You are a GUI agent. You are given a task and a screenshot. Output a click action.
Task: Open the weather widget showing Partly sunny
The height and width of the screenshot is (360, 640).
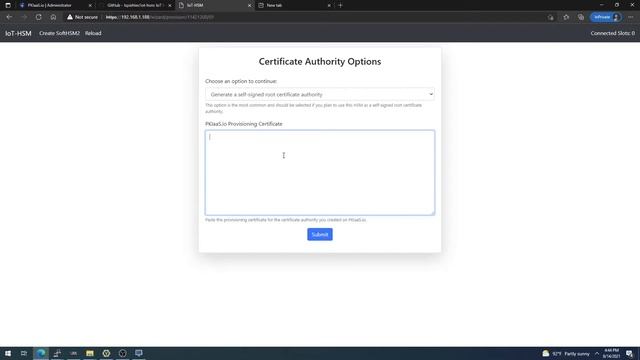(x=566, y=353)
